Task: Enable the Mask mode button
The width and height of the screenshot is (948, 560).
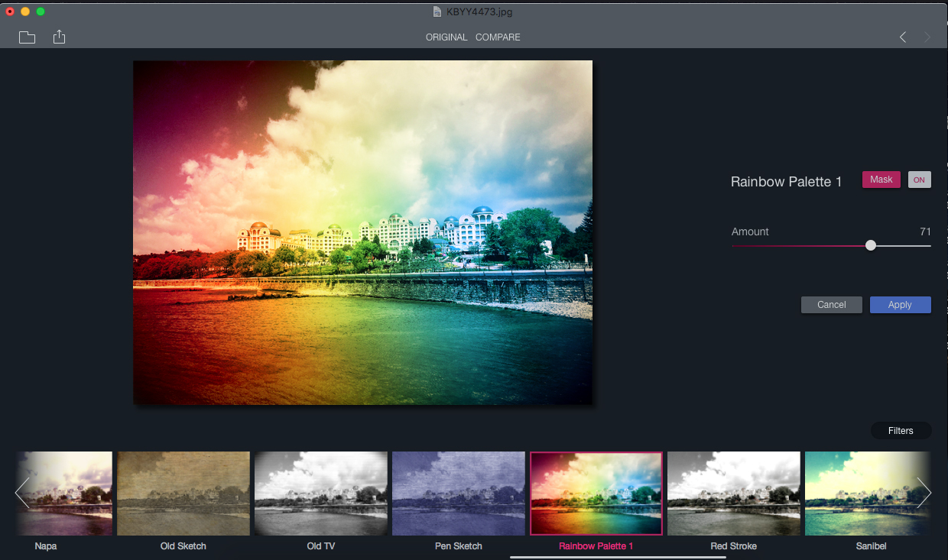Action: pyautogui.click(x=881, y=180)
